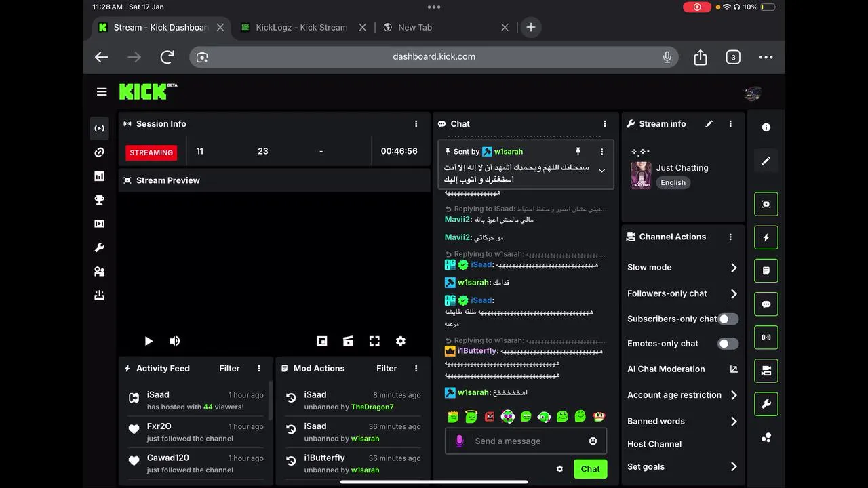Play the stream preview
The image size is (868, 488).
[x=149, y=341]
